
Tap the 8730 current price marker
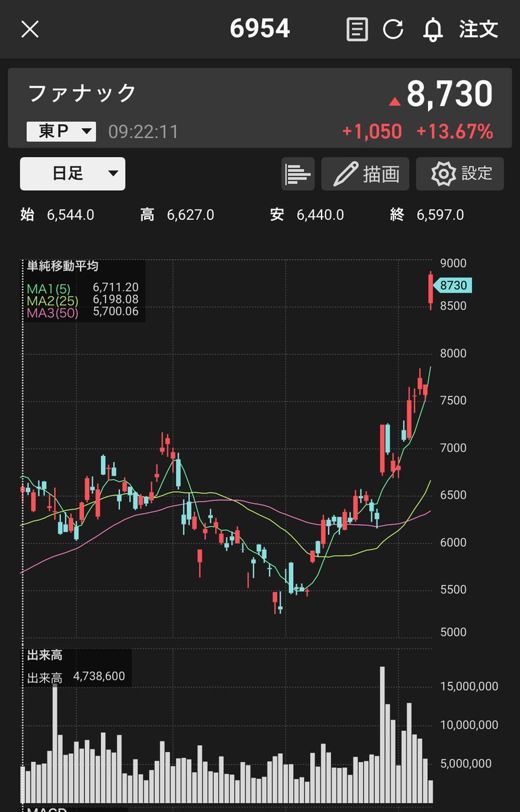(x=452, y=286)
